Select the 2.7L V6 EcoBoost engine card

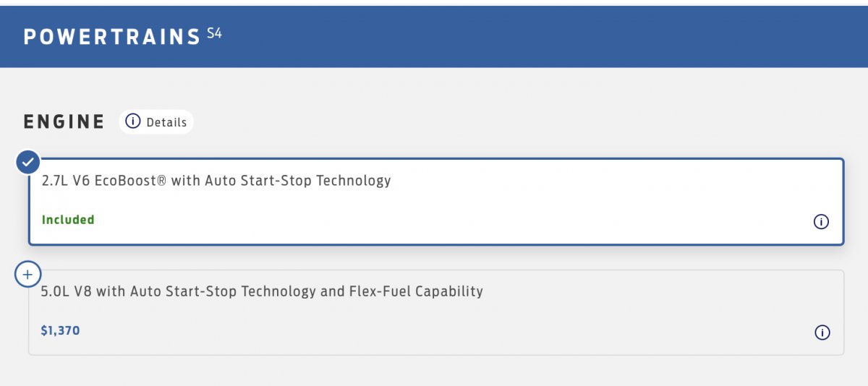point(435,202)
